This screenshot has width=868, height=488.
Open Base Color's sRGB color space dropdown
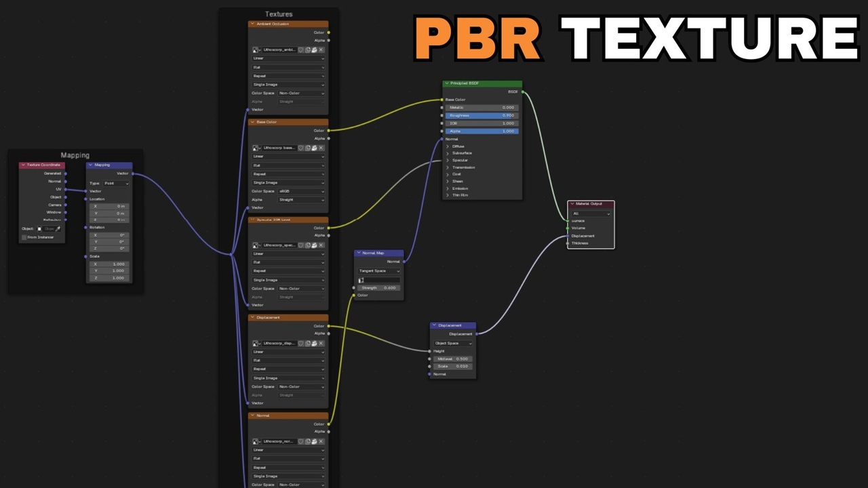pos(301,191)
